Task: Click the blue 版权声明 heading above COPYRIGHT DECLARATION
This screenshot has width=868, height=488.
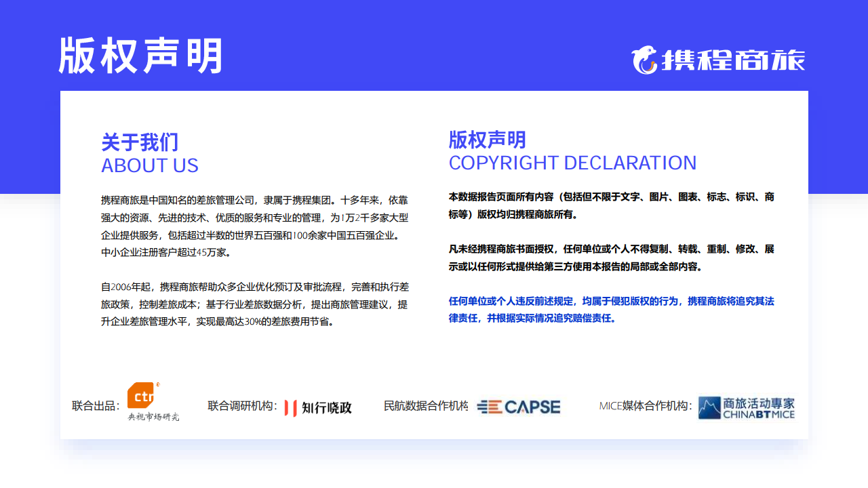Action: [488, 140]
